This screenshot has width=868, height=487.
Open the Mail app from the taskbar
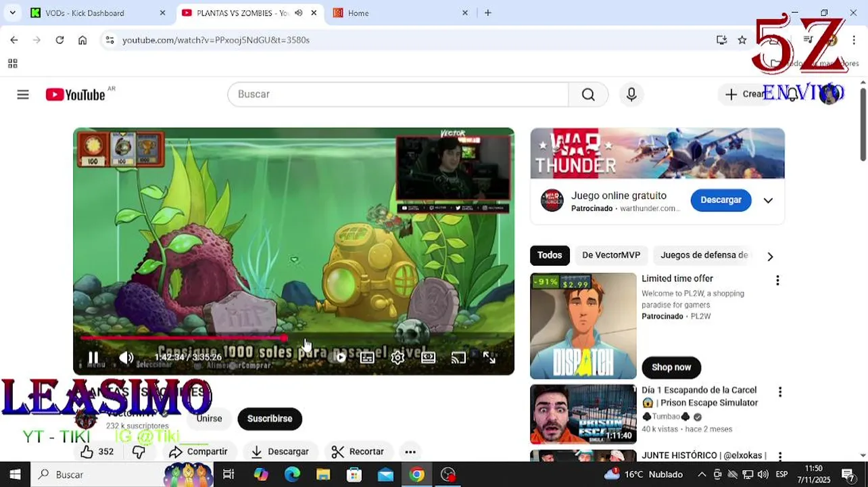point(385,474)
